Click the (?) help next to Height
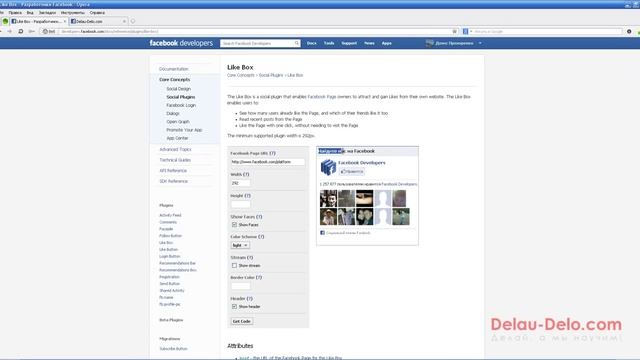Image resolution: width=640 pixels, height=360 pixels. (247, 196)
